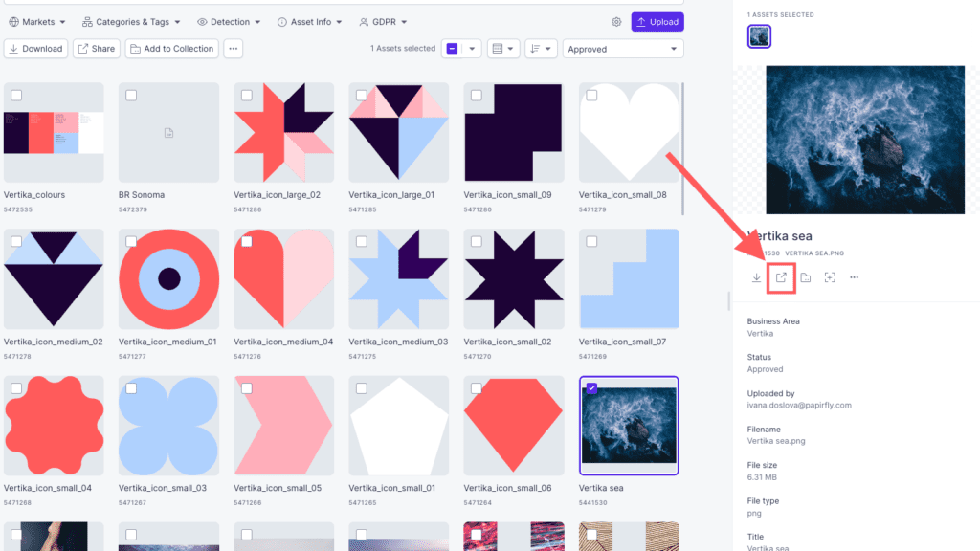This screenshot has height=551, width=980.
Task: Click the toolbar ellipsis beside Add to Collection
Action: click(234, 49)
